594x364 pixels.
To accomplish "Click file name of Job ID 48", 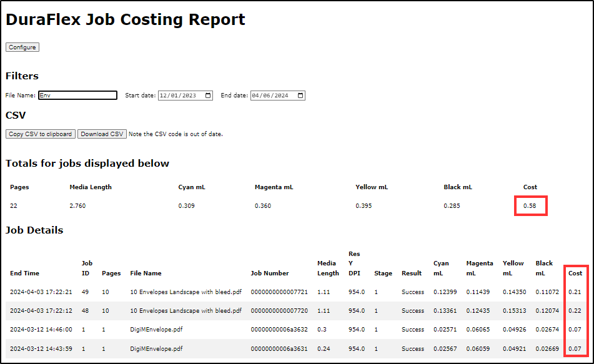I will tap(186, 311).
